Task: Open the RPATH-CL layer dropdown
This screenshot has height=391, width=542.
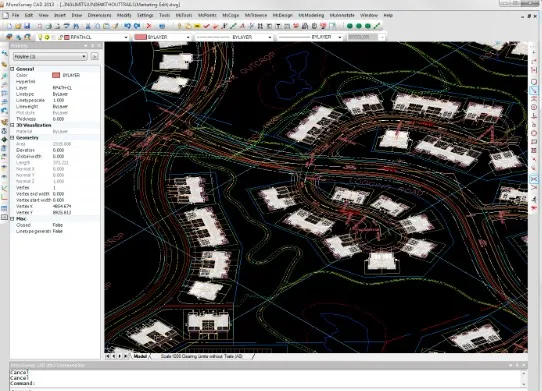Action: pyautogui.click(x=96, y=37)
